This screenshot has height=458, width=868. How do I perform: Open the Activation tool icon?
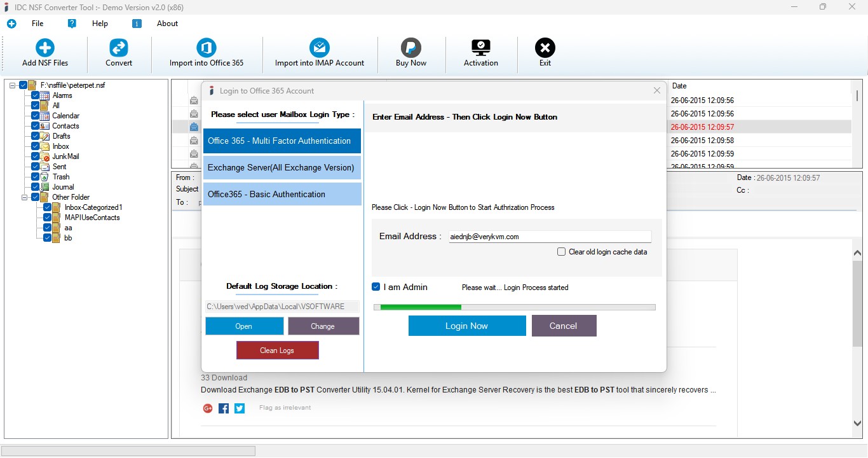click(481, 48)
